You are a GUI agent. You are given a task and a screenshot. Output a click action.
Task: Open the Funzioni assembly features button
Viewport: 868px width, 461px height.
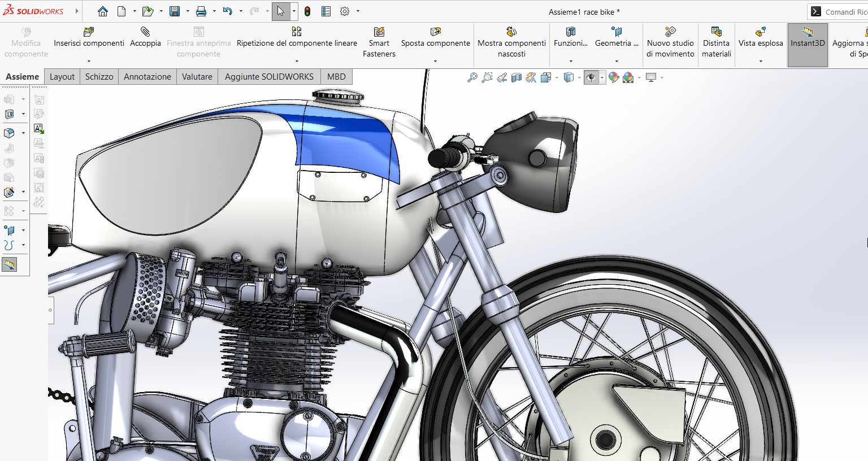(571, 37)
